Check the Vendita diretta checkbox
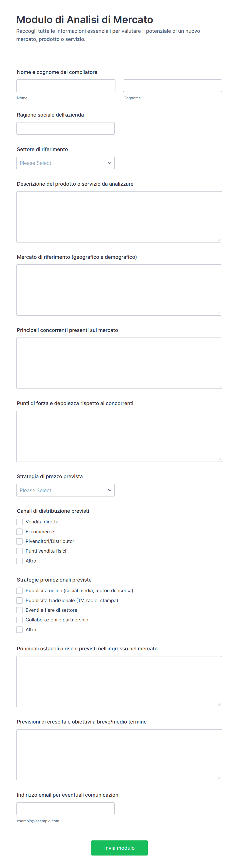The image size is (236, 868). pos(20,522)
